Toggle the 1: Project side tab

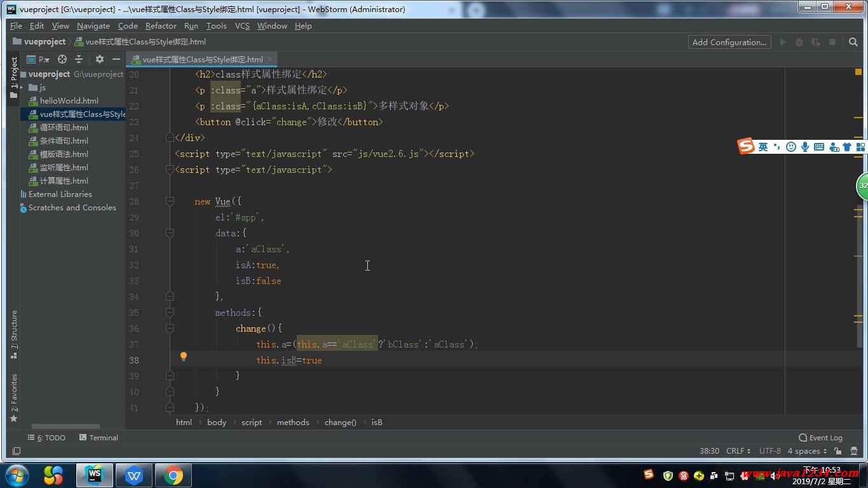[x=14, y=78]
